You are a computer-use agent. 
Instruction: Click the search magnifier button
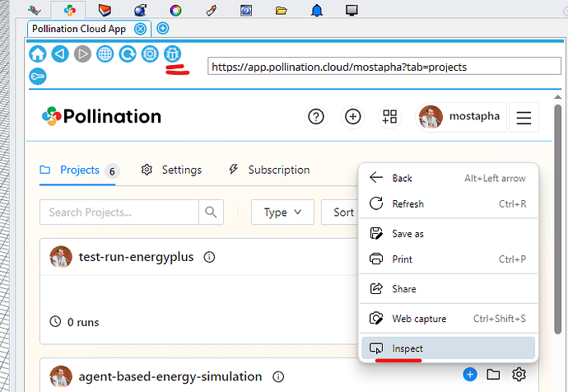(x=211, y=212)
